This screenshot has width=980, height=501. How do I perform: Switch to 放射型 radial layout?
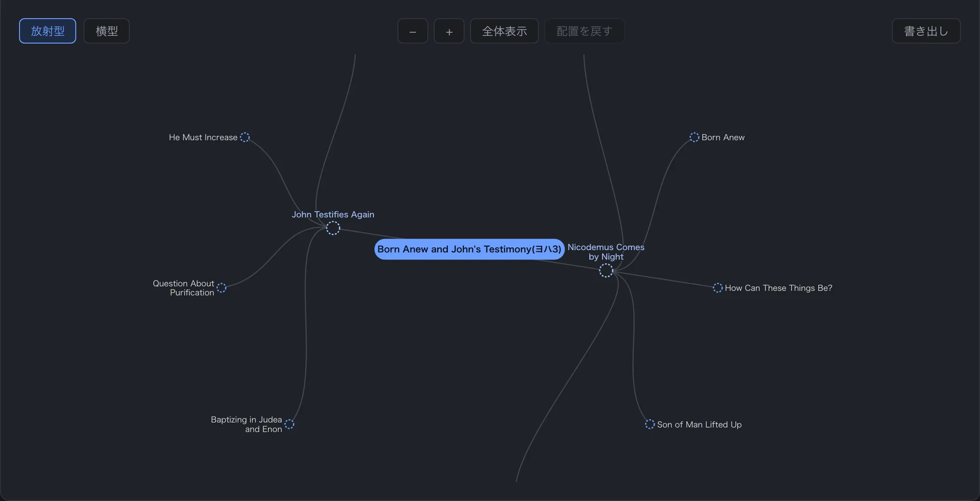[48, 31]
